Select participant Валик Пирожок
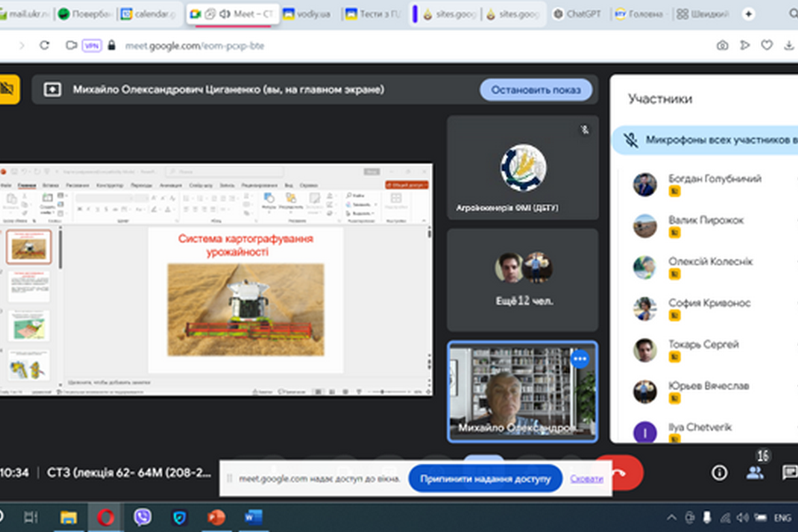The height and width of the screenshot is (532, 798). (715, 225)
